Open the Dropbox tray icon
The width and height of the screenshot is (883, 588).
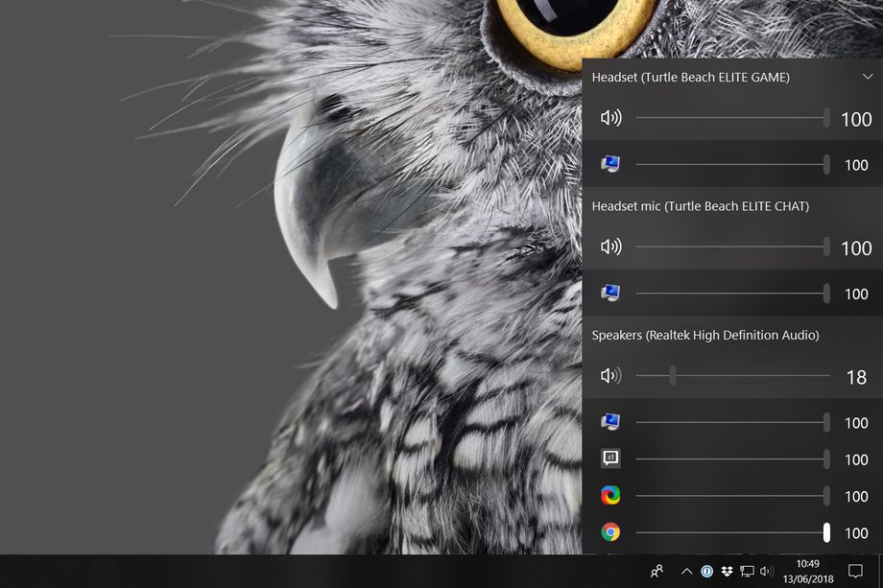click(x=727, y=572)
